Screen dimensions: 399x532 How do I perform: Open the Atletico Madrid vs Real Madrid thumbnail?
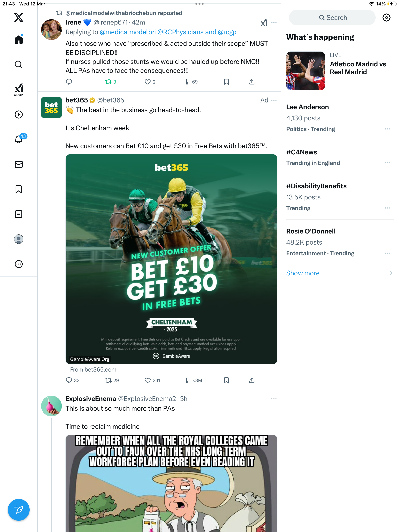point(305,71)
